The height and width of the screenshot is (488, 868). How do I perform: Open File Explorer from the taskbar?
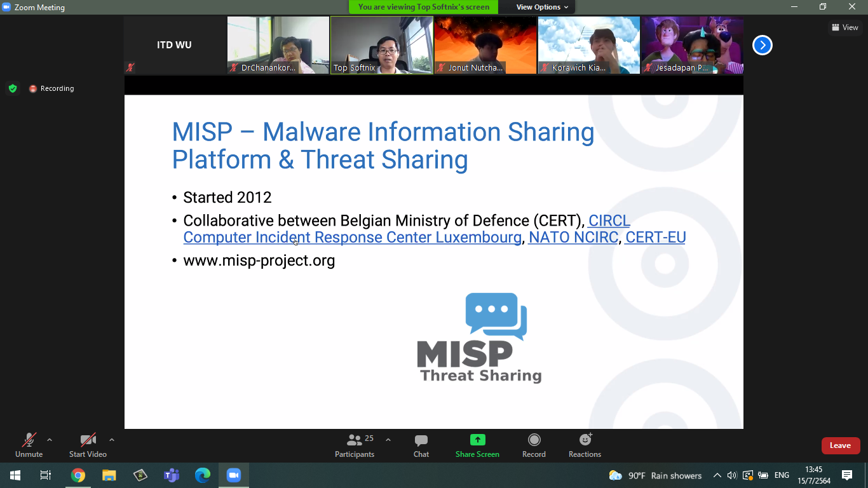pyautogui.click(x=109, y=475)
